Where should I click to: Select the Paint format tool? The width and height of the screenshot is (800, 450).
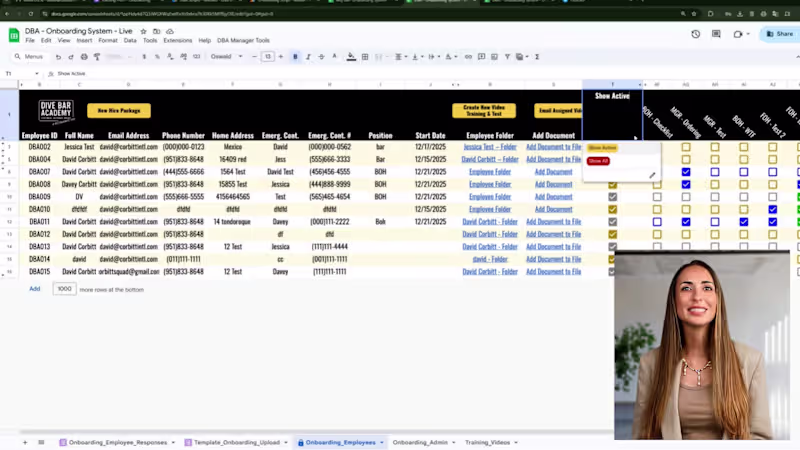[97, 57]
